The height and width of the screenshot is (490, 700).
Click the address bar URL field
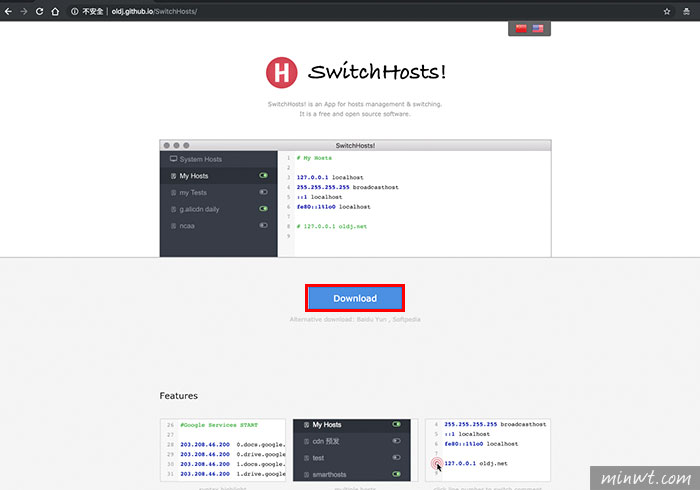[357, 12]
